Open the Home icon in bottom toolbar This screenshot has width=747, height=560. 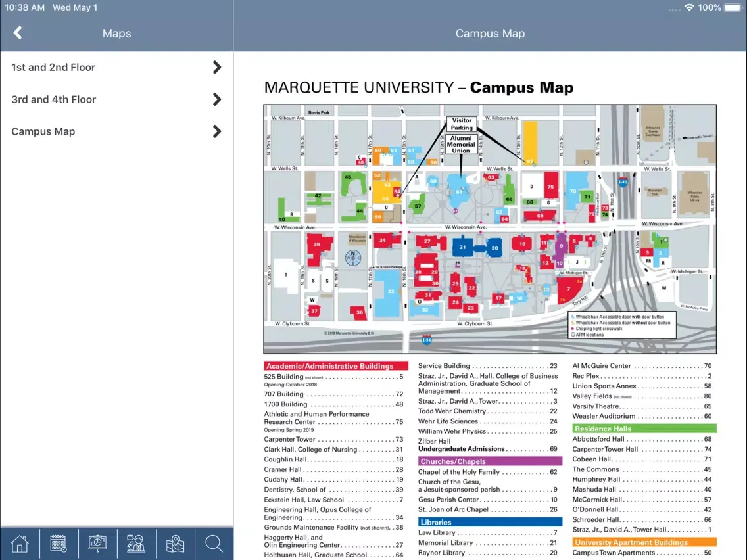tap(20, 544)
